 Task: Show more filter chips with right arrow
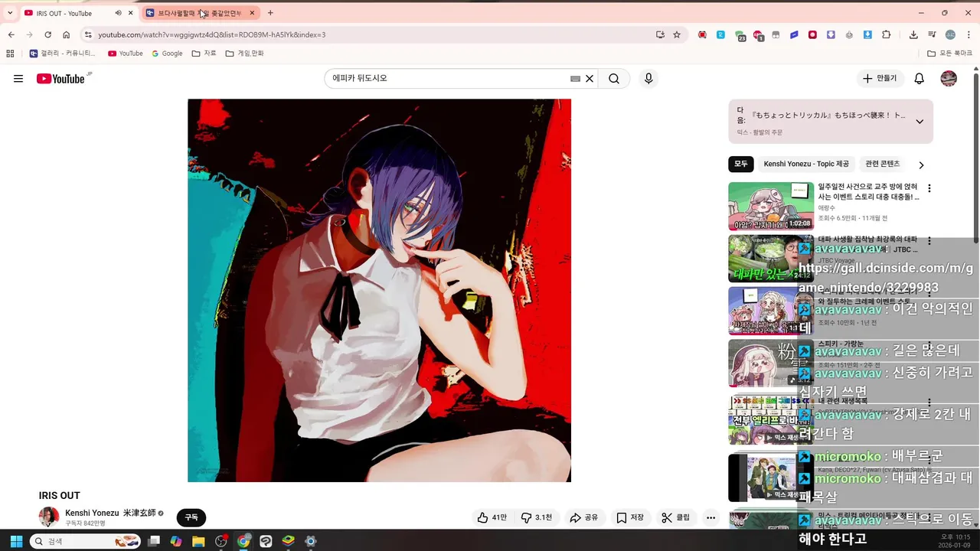click(921, 165)
